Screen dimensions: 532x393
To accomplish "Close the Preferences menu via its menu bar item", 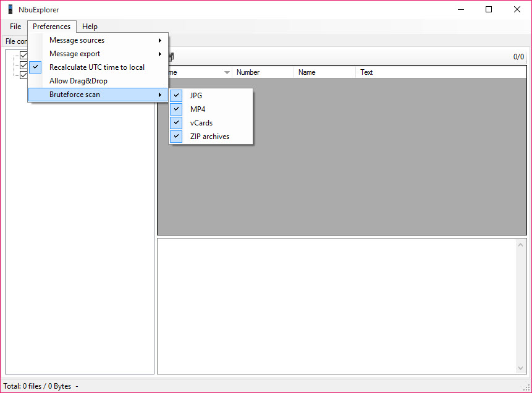I will (x=51, y=27).
